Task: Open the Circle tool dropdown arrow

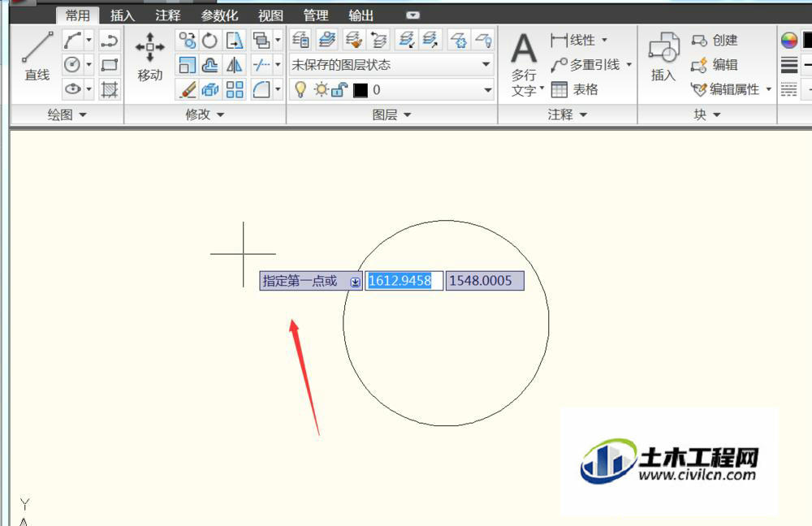Action: [89, 65]
